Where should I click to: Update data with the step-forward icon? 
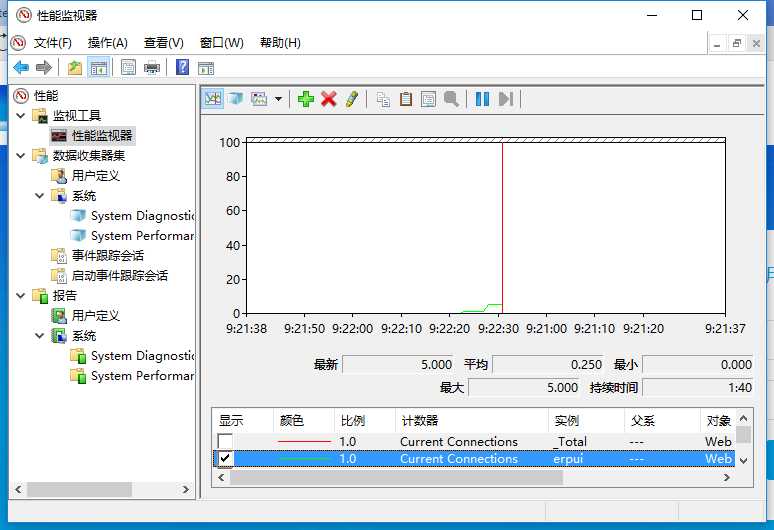pos(506,99)
